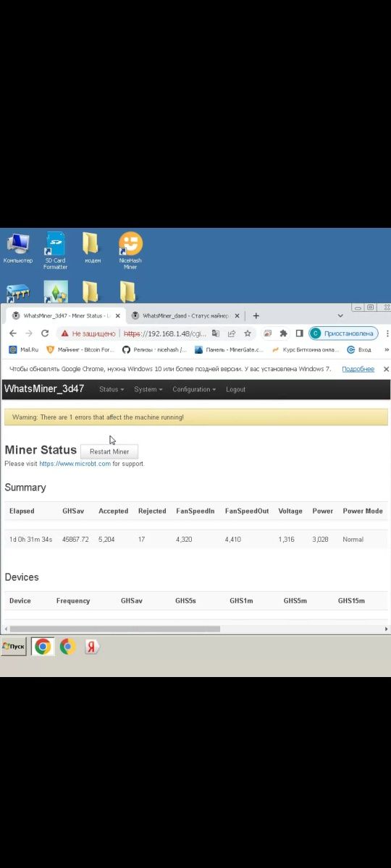Screen dimensions: 391x868
Task: Click the FanSpeedOut value 4,410
Action: 233,540
